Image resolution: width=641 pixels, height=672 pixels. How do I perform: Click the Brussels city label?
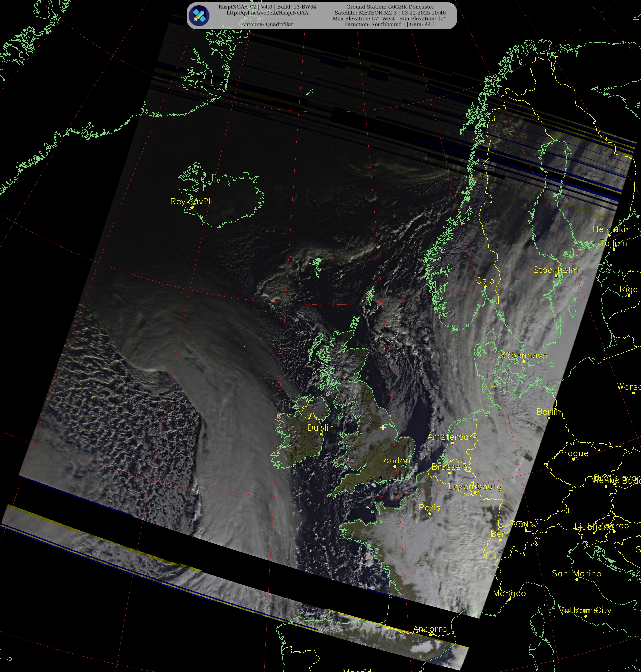point(449,467)
